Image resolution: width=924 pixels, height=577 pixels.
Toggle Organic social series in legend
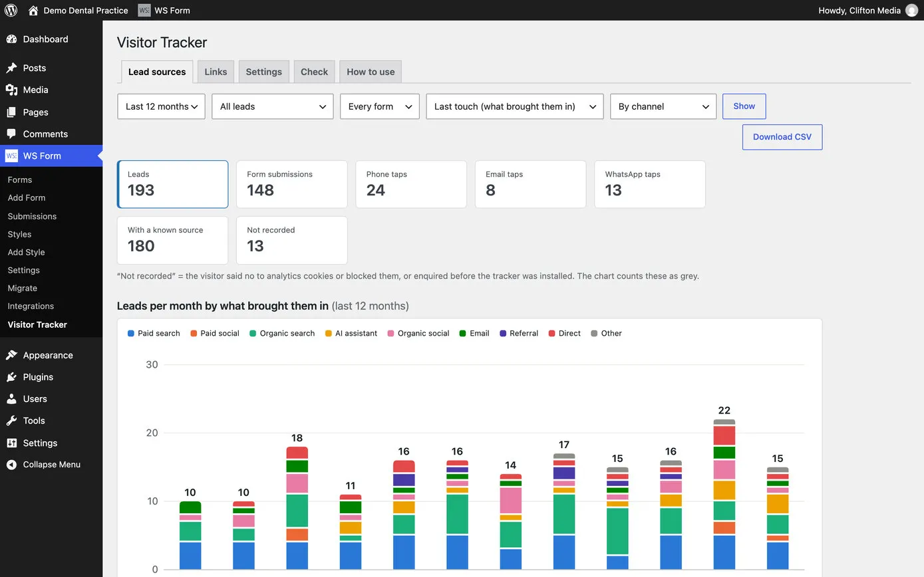(418, 333)
